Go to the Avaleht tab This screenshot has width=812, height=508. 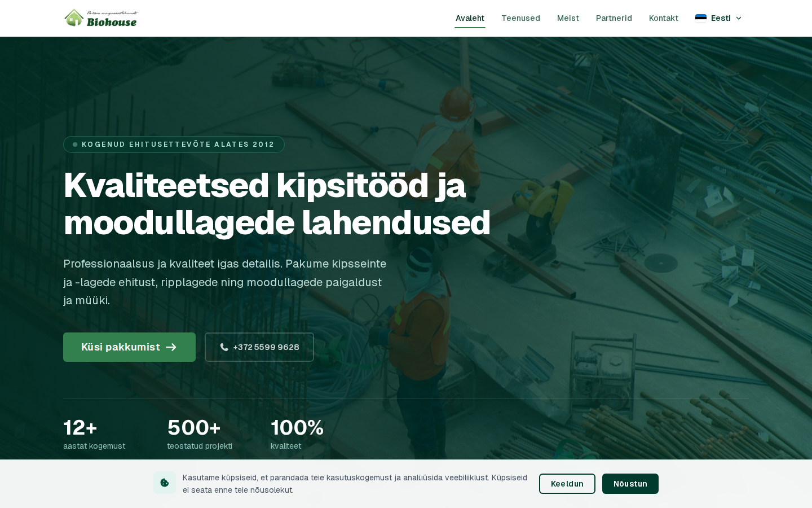coord(470,18)
